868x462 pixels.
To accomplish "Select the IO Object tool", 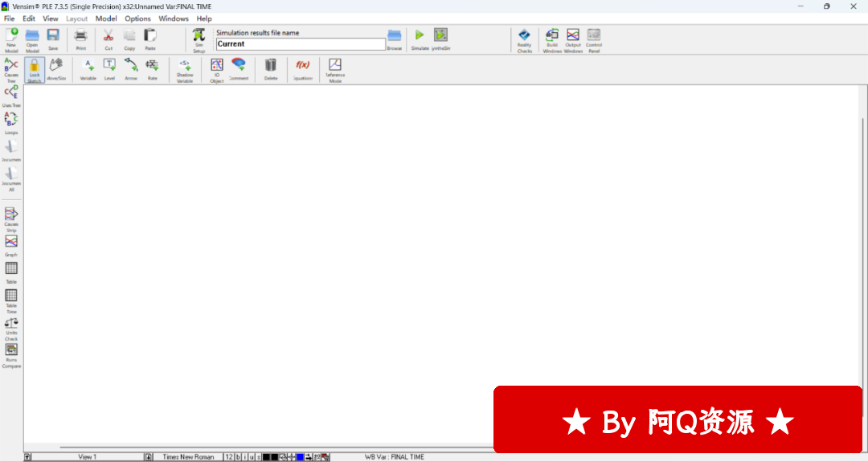I will 217,70.
